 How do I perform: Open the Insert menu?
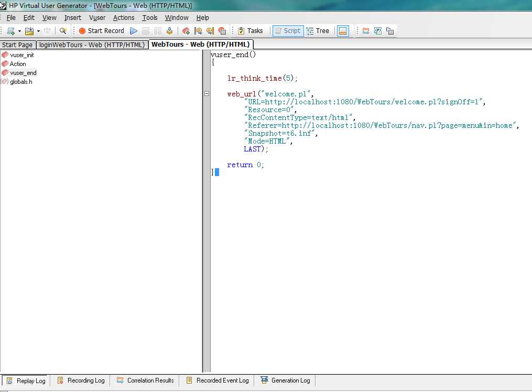[73, 18]
